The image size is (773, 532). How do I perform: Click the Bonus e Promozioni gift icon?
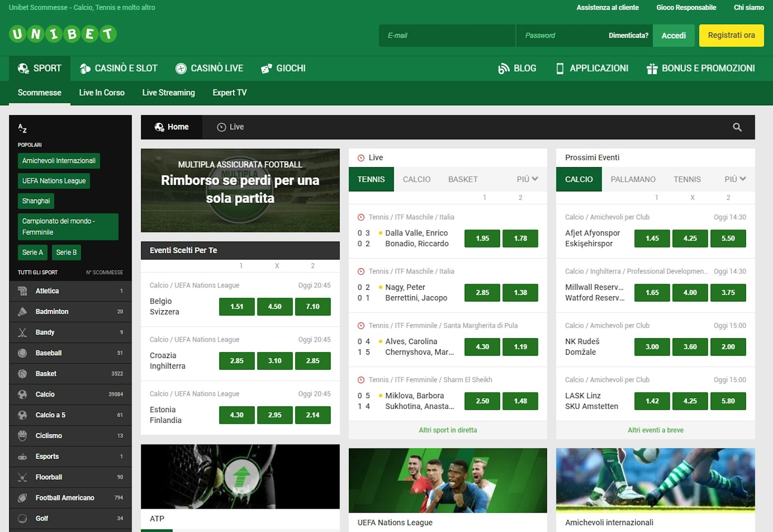pyautogui.click(x=652, y=68)
